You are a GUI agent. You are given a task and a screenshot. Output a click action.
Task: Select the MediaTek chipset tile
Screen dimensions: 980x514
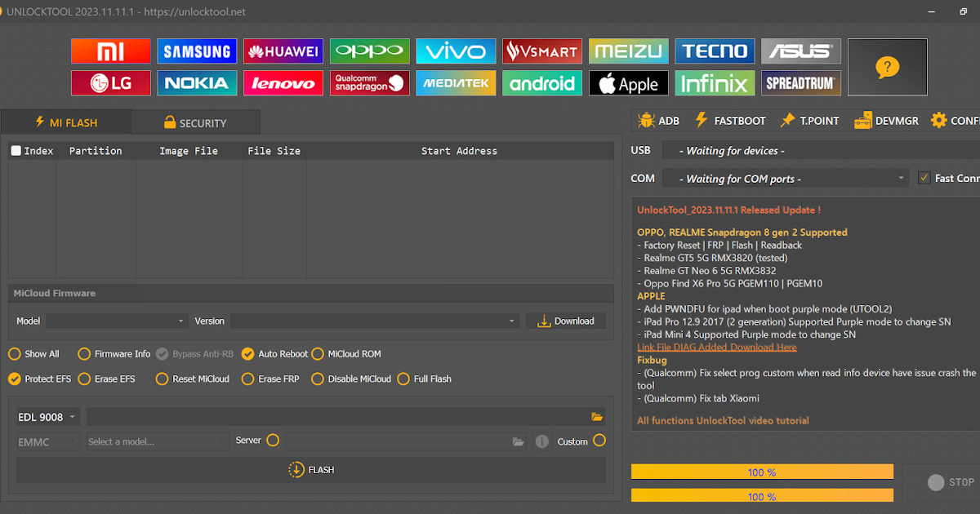[x=456, y=83]
